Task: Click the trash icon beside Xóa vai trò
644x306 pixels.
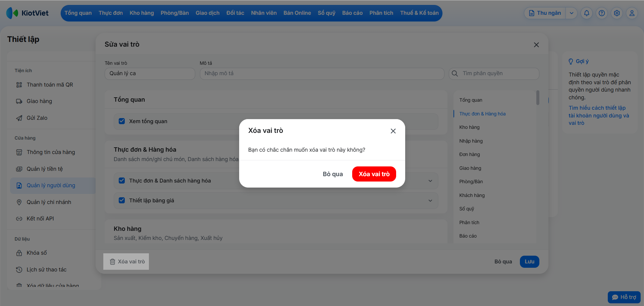Action: [112, 262]
